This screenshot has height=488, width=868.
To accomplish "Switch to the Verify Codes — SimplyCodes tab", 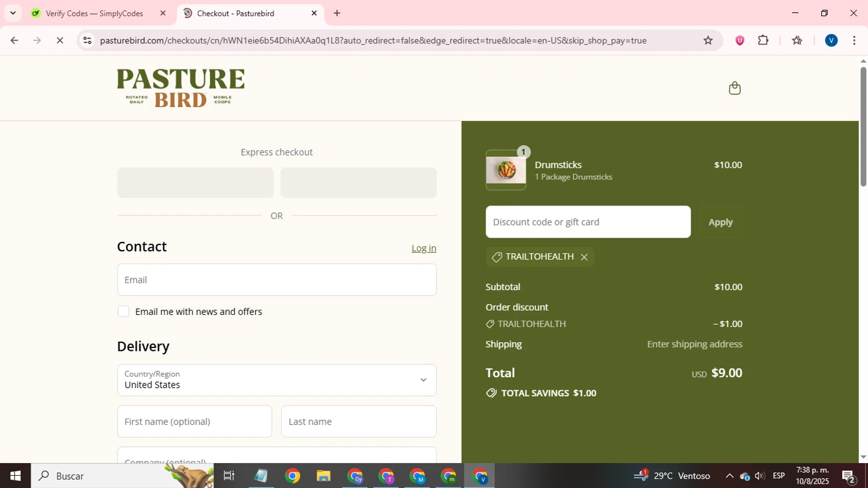I will 94,13.
